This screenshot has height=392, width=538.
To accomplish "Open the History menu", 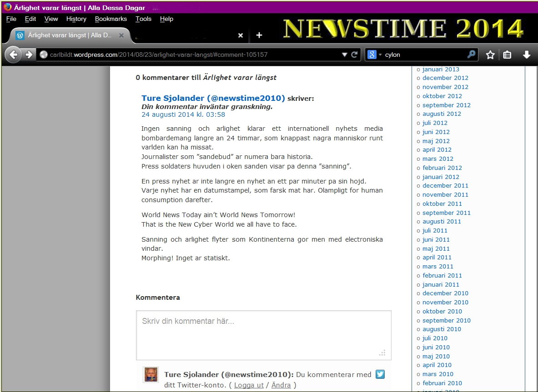I will [76, 19].
